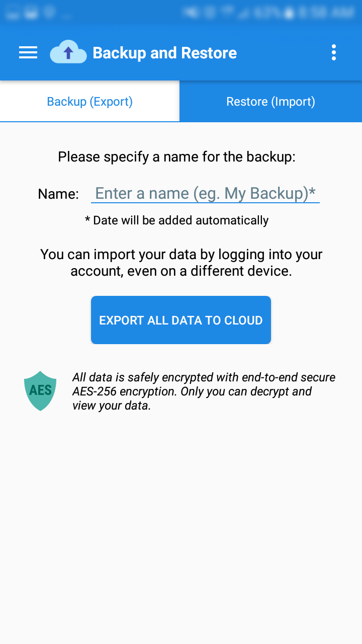362x644 pixels.
Task: Open the navigation drawer menu
Action: pos(28,52)
